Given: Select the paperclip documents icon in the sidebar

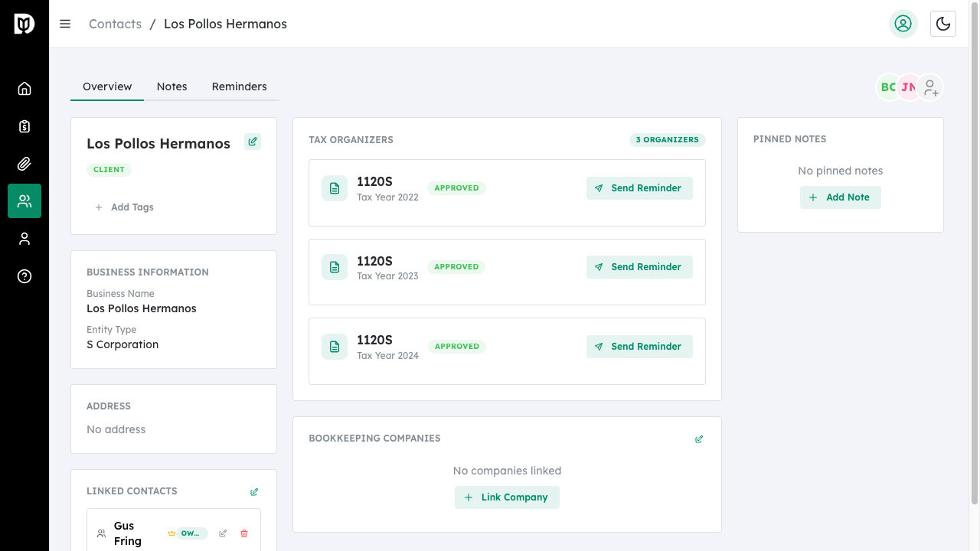Looking at the screenshot, I should [24, 163].
